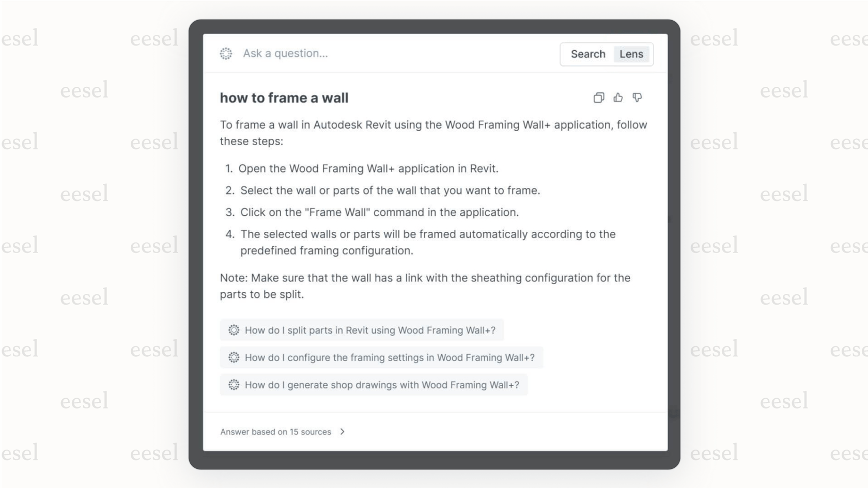Click the eesel icon beside the framing settings suggestion

234,357
